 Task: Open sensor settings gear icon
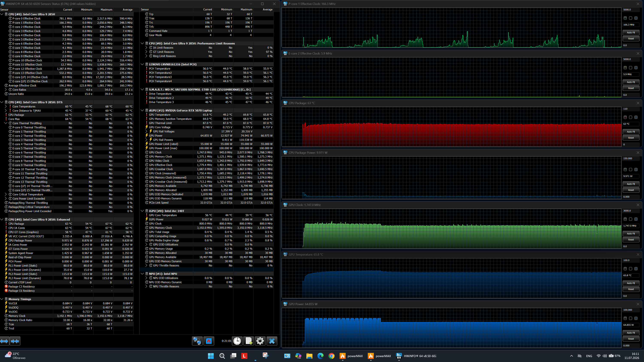click(260, 341)
